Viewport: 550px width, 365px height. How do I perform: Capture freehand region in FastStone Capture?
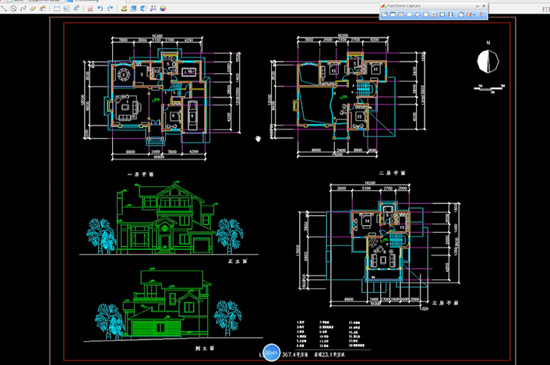[417, 14]
